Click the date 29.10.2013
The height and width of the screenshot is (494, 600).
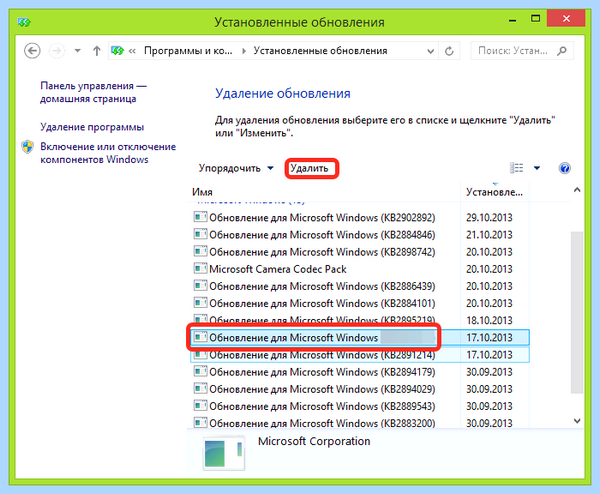coord(489,218)
